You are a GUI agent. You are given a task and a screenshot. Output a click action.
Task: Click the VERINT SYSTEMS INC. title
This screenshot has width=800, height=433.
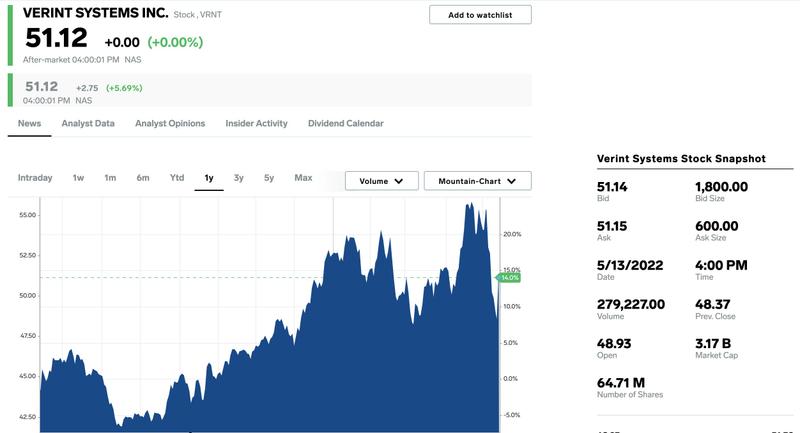coord(95,13)
